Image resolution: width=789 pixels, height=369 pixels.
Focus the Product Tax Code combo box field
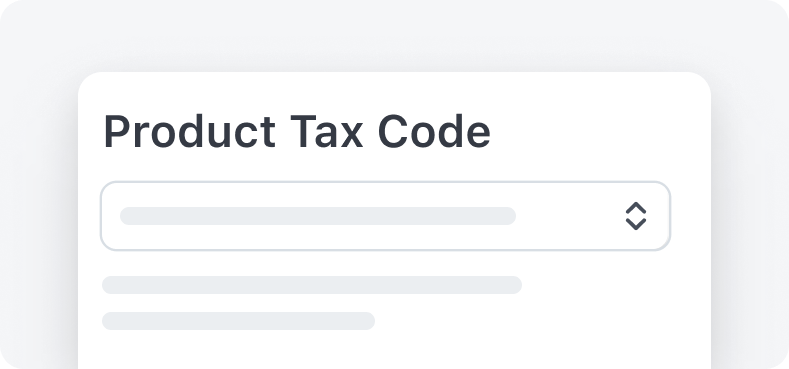point(385,216)
